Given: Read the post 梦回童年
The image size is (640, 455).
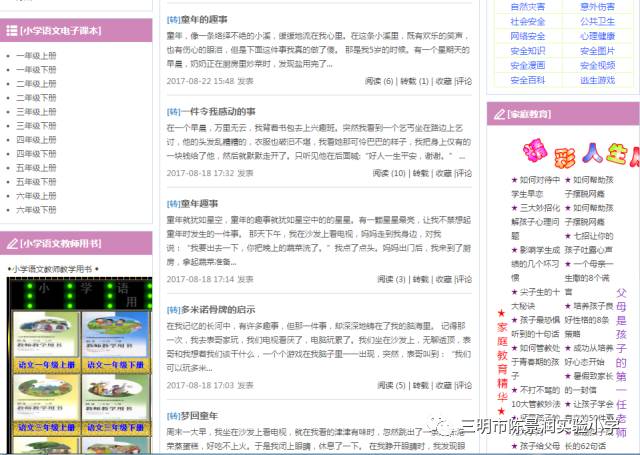Looking at the screenshot, I should point(200,416).
